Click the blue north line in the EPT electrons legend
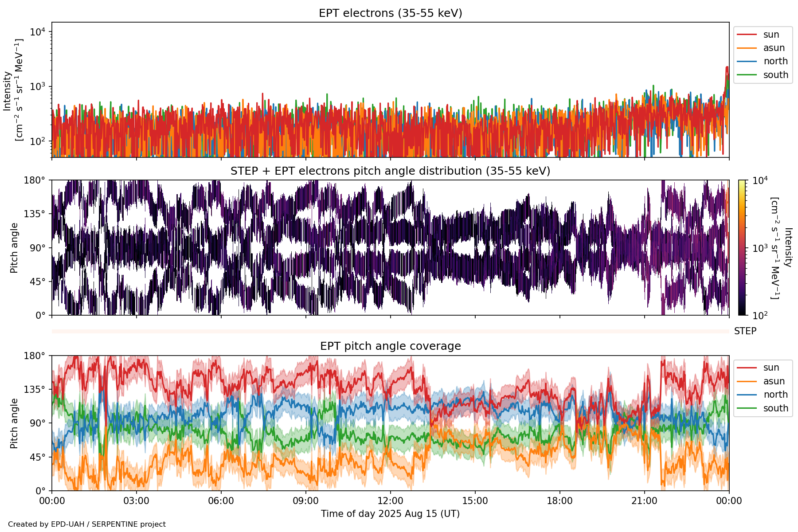The height and width of the screenshot is (532, 798). pyautogui.click(x=747, y=61)
